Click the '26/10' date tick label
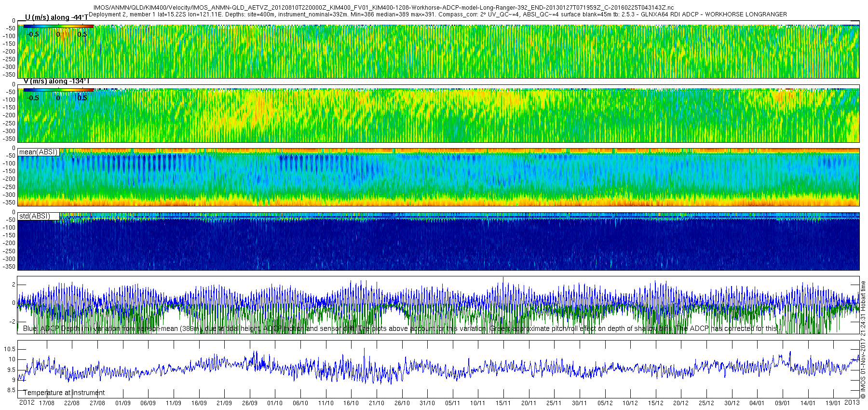868x410 pixels. click(402, 403)
